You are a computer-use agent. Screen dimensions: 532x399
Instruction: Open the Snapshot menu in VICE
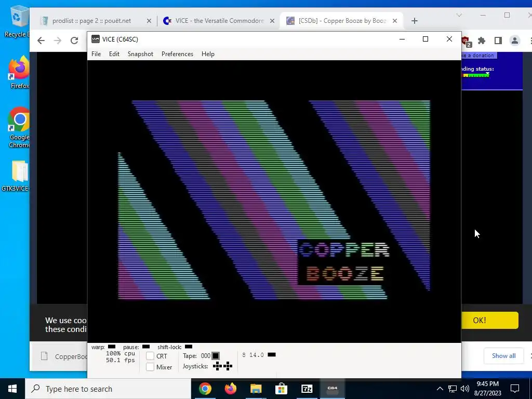coord(140,54)
